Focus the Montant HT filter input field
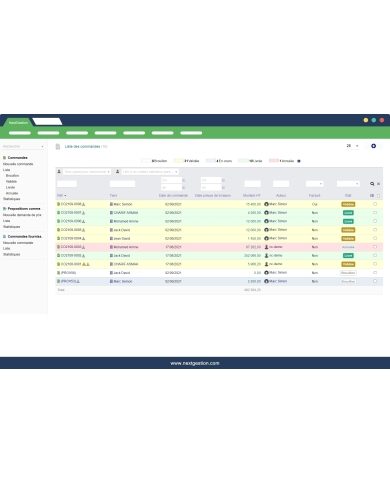This screenshot has height=484, width=390. click(252, 184)
